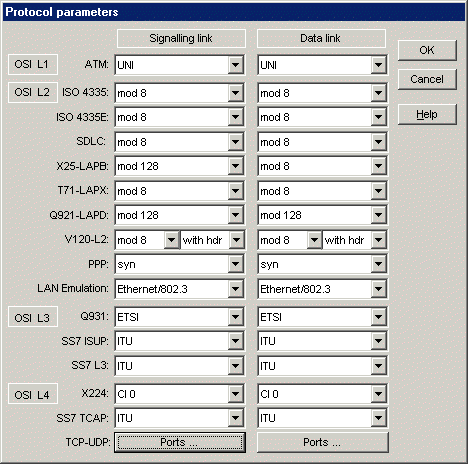
Task: Open V120-L2 Signalling 'with hdr' dropdown
Action: (236, 240)
